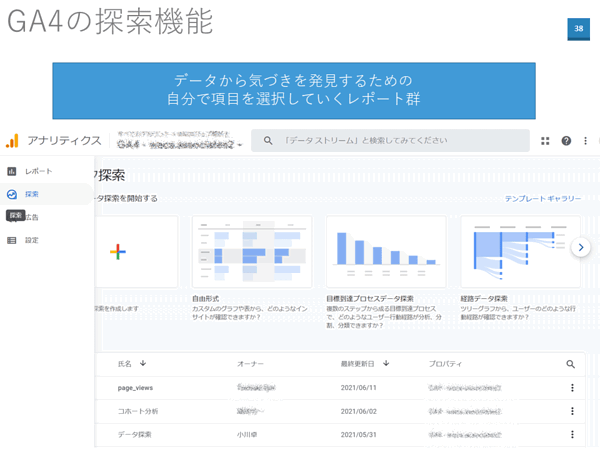Click the date 2021/06/02
Screen dimensions: 600x450
pos(359,411)
